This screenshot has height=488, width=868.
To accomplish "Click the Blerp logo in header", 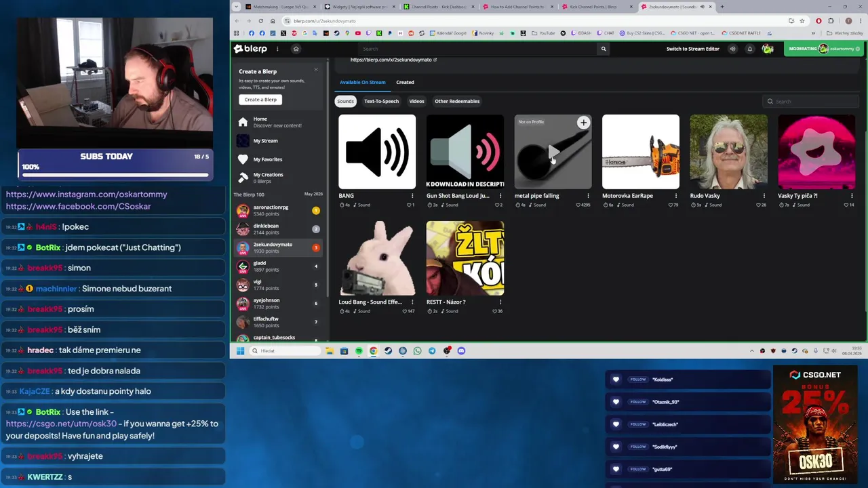I will [x=250, y=49].
